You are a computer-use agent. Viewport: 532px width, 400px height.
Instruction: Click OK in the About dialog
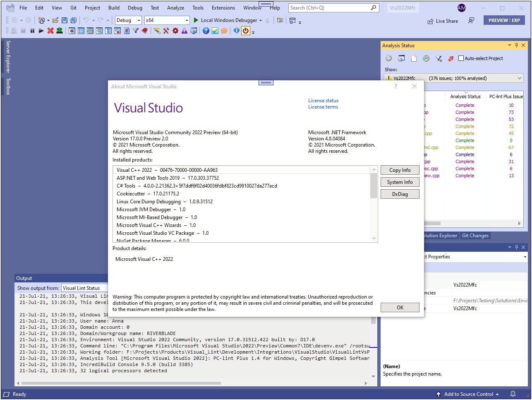400,308
